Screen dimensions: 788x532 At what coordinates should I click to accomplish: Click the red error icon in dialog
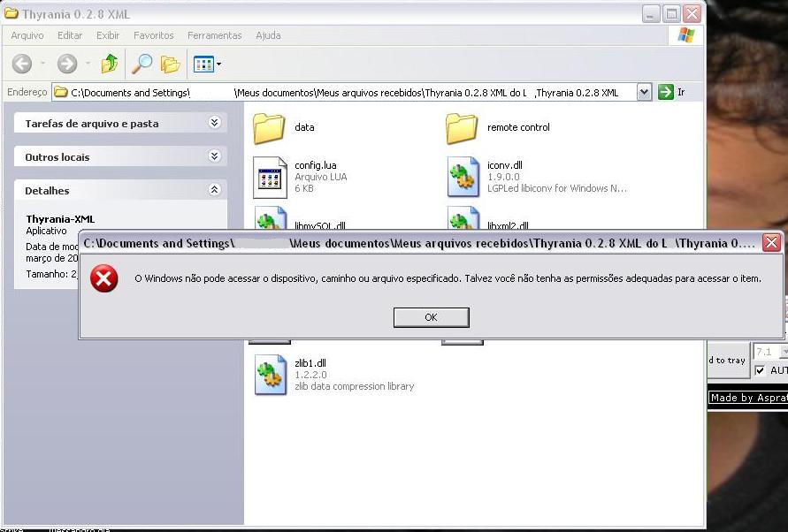pyautogui.click(x=104, y=278)
